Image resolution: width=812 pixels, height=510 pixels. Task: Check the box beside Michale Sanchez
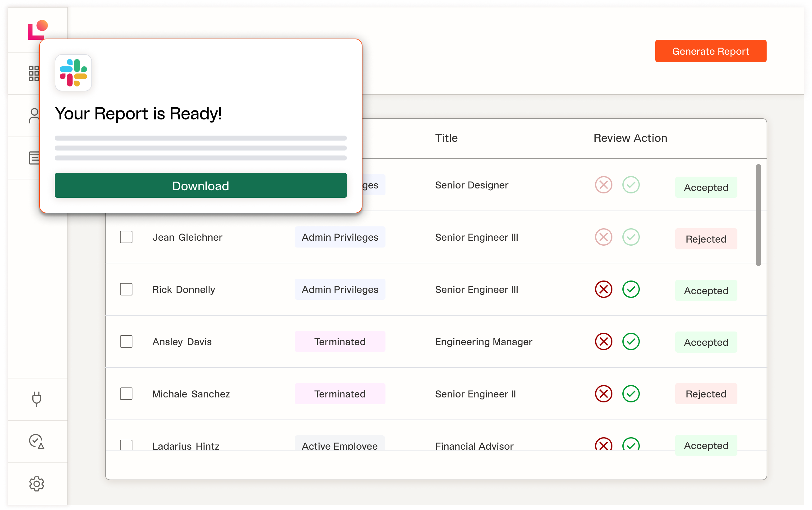[126, 394]
